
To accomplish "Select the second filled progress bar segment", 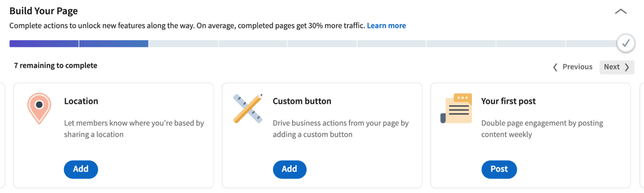I will [x=114, y=44].
